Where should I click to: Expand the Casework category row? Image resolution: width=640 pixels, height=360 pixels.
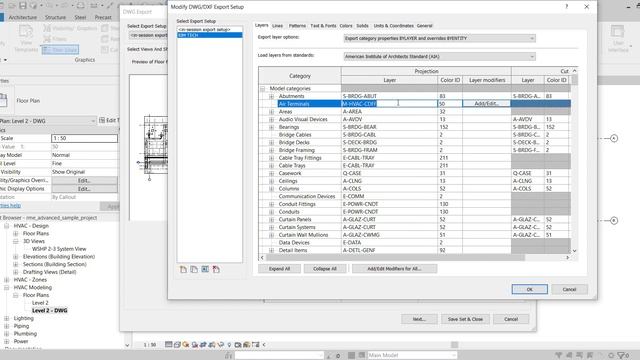pos(271,173)
